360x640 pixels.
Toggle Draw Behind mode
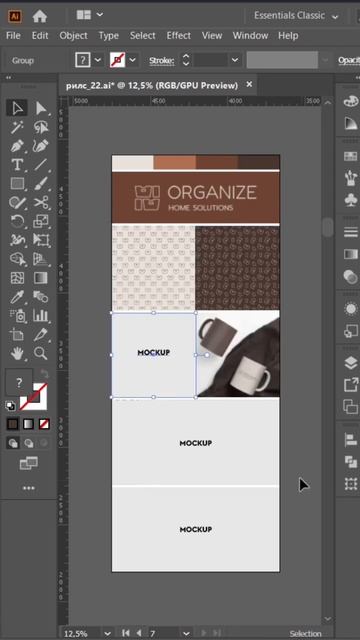29,443
